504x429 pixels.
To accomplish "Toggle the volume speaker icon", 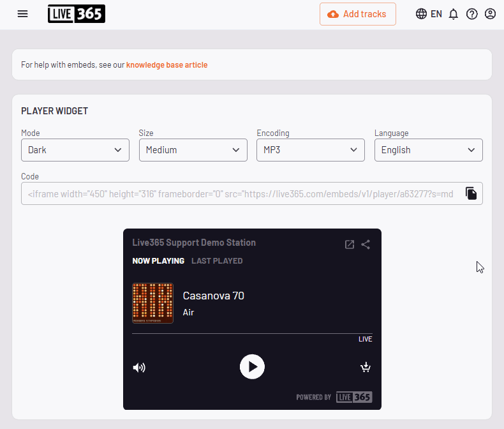I will (139, 367).
